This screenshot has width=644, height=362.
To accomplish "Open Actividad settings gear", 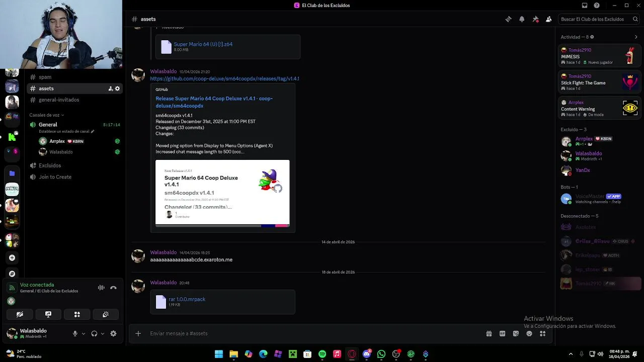I will point(592,37).
